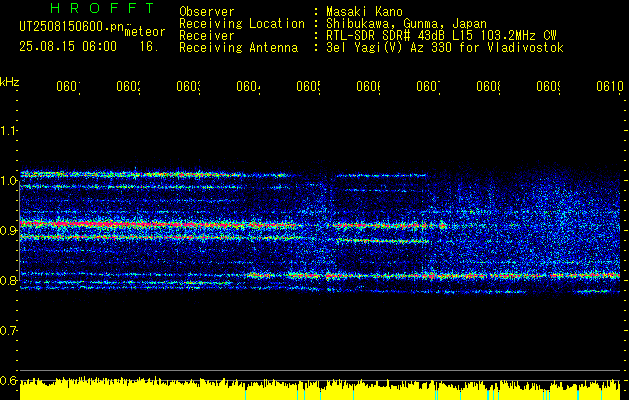Click the 0607 time axis marker
Image resolution: width=629 pixels, height=400 pixels.
[x=428, y=87]
